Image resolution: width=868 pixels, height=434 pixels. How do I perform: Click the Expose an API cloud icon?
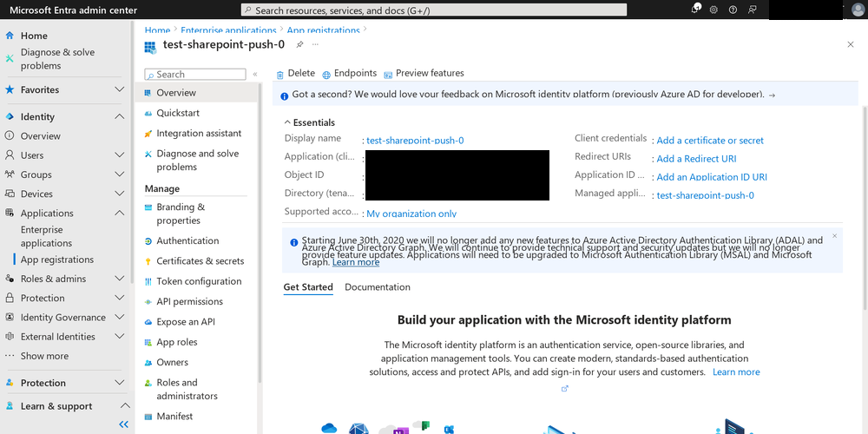[x=148, y=322]
